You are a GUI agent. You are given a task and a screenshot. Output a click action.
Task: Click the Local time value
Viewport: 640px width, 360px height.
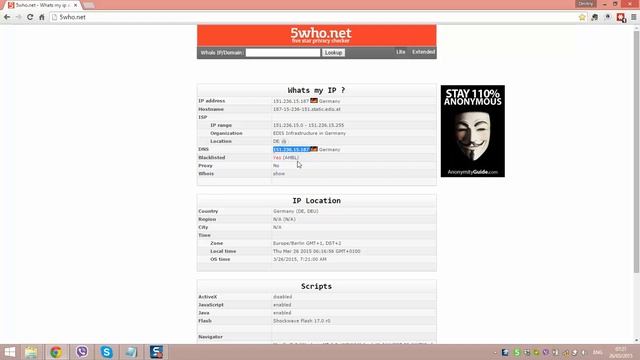[316, 251]
